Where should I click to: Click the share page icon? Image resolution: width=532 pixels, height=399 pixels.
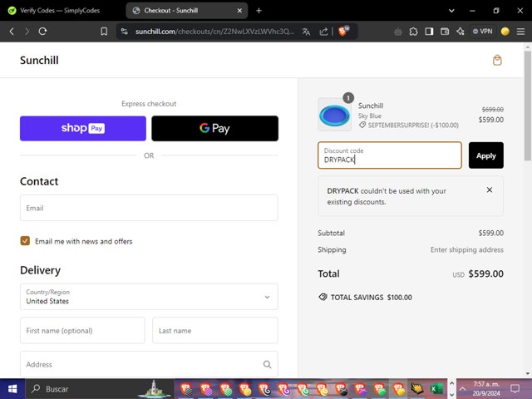pyautogui.click(x=323, y=32)
